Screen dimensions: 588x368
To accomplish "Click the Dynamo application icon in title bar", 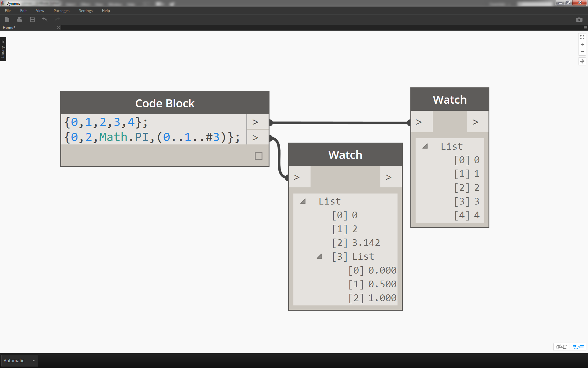I will [x=2, y=3].
